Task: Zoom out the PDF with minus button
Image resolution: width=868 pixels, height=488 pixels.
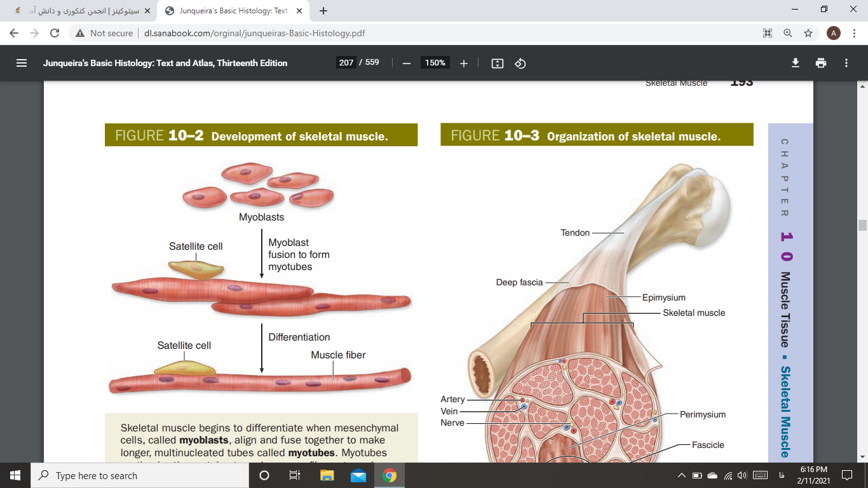Action: point(407,63)
